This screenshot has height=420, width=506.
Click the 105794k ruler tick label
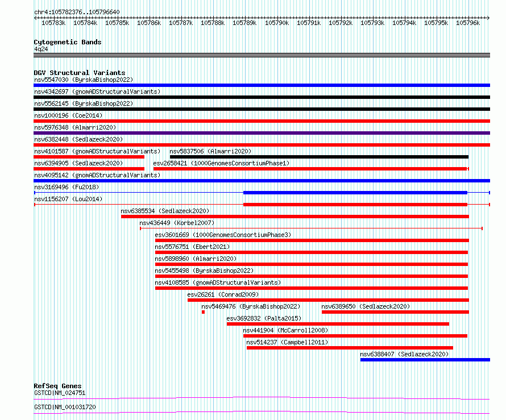tap(404, 23)
